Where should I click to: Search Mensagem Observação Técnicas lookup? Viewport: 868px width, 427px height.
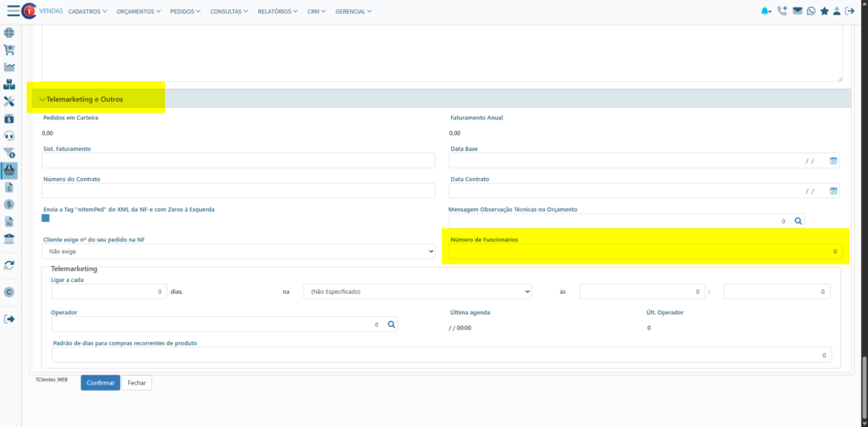pyautogui.click(x=798, y=220)
